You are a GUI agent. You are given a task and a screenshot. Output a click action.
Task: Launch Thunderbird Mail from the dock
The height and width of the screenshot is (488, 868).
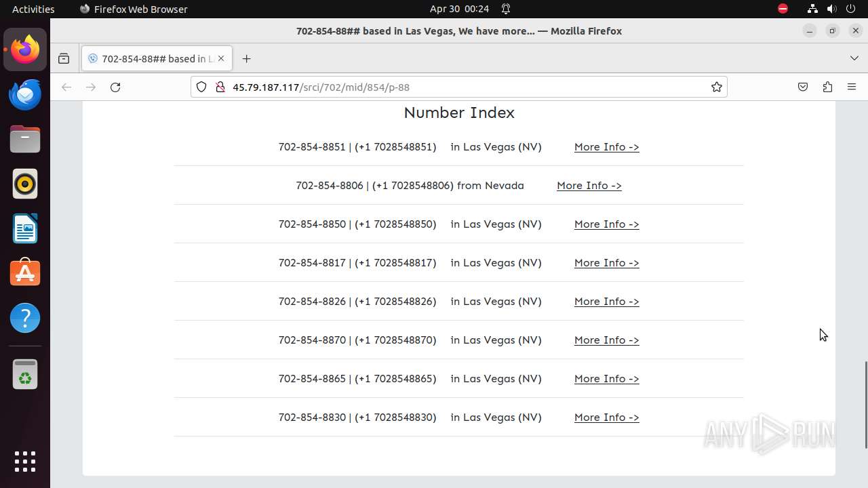[25, 94]
